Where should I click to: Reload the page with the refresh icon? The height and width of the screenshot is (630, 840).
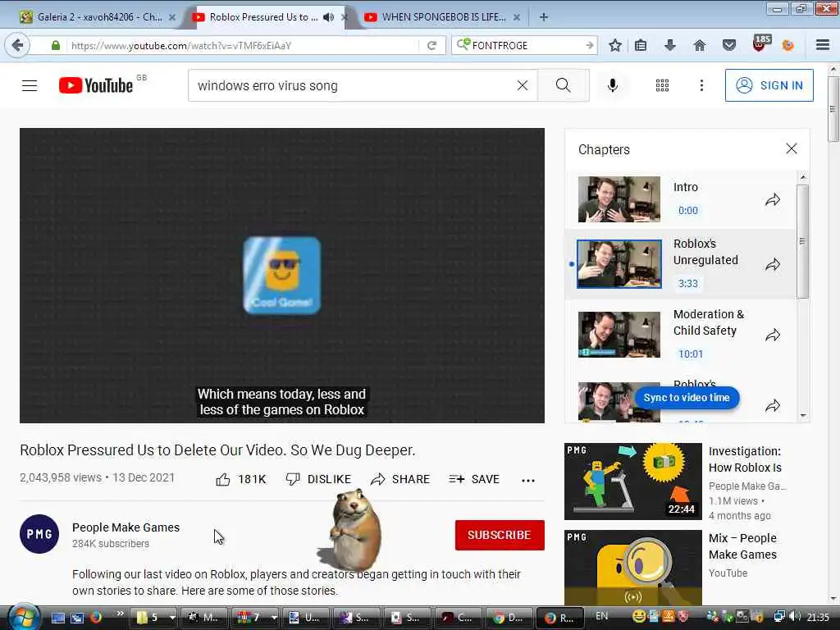[431, 46]
